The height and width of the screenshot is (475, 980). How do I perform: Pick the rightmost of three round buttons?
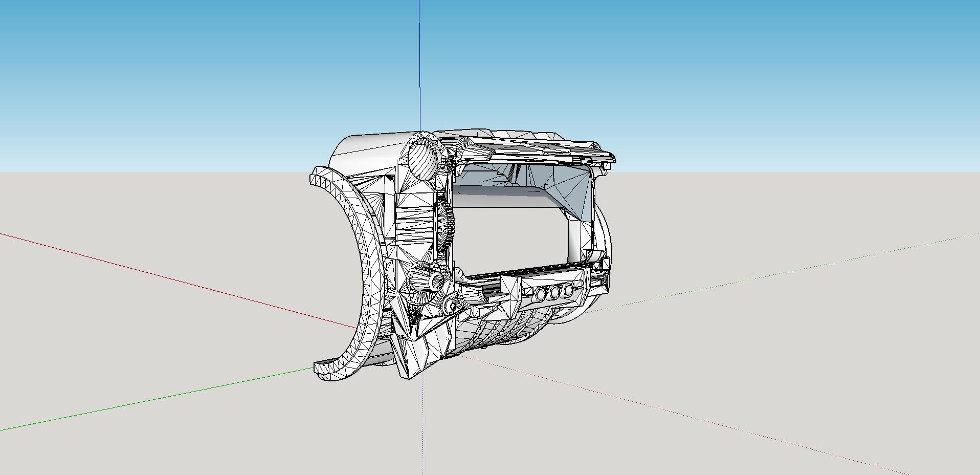pos(568,290)
